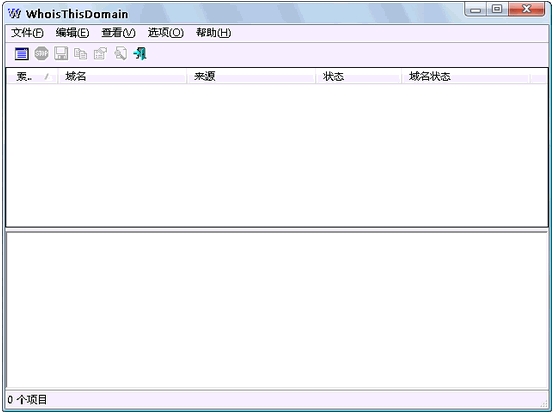Open the 文件(F) menu
Viewport: 555px width, 414px height.
(x=27, y=33)
